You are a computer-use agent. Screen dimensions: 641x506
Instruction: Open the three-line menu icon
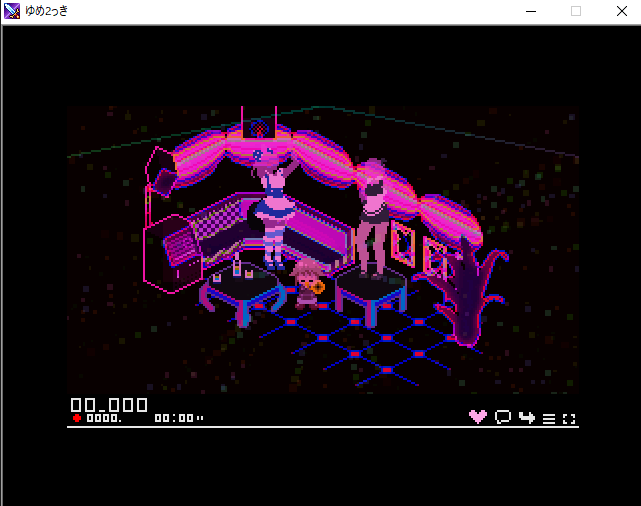pos(549,419)
